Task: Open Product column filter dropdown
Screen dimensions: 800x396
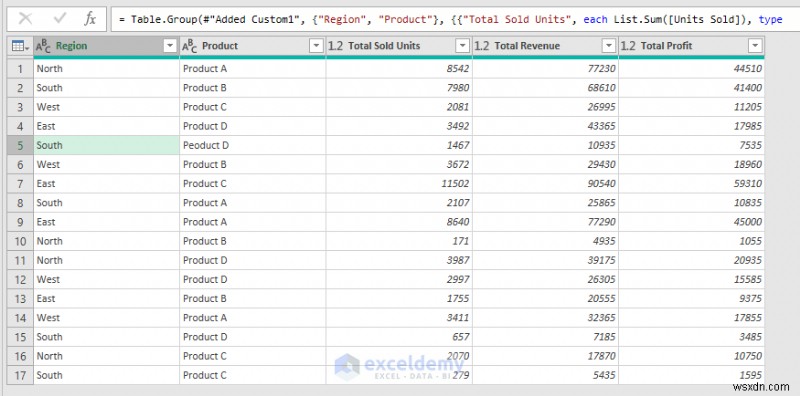Action: pos(316,46)
